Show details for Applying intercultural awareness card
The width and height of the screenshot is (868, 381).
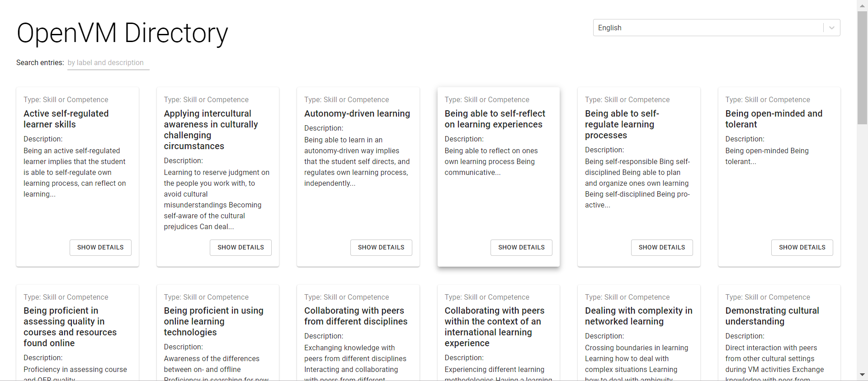[241, 247]
